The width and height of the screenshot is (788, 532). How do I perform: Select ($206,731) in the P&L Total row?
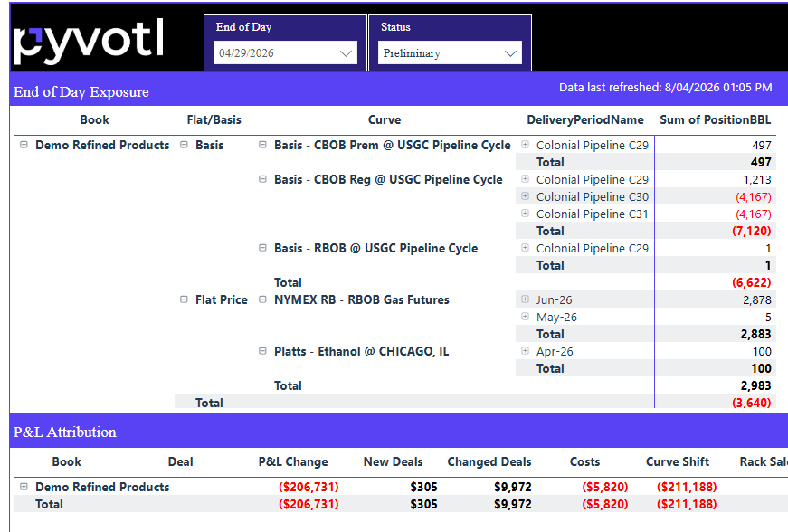309,504
